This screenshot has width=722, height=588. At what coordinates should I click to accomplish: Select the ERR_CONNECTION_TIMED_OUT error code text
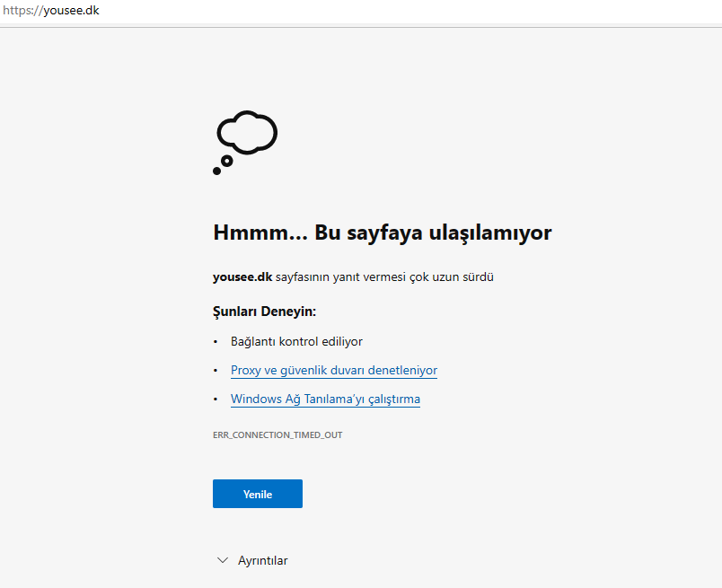click(277, 435)
